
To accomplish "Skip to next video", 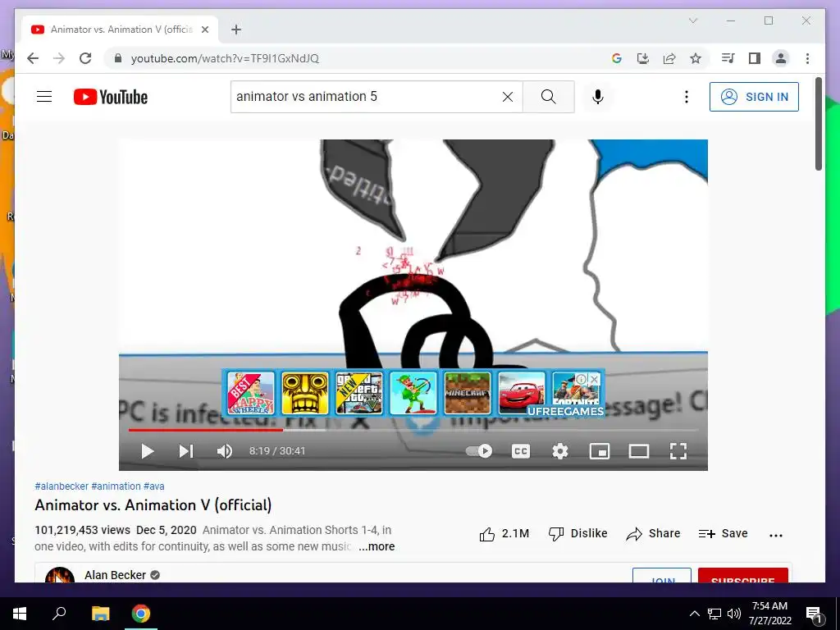I will tap(185, 451).
